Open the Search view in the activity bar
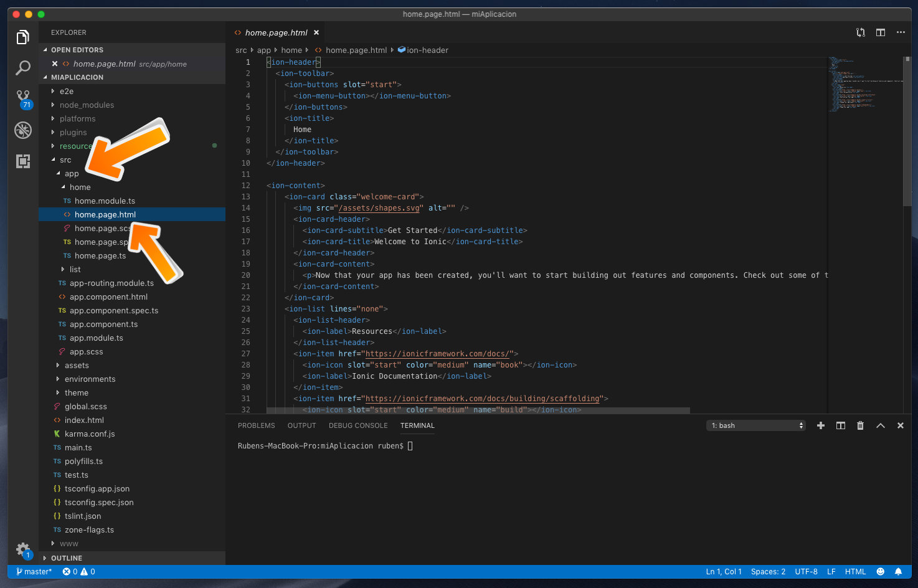Viewport: 918px width, 588px height. 23,67
